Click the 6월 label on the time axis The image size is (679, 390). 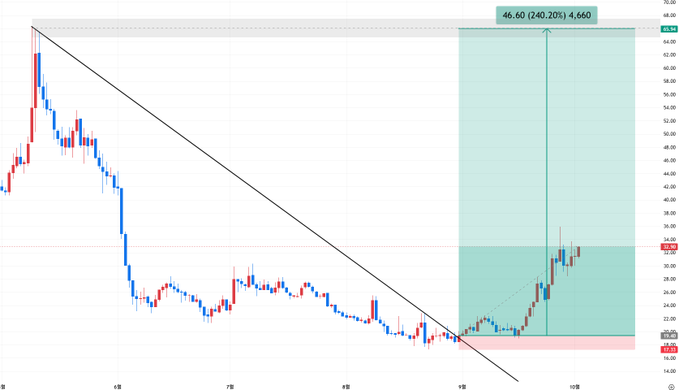click(x=117, y=386)
